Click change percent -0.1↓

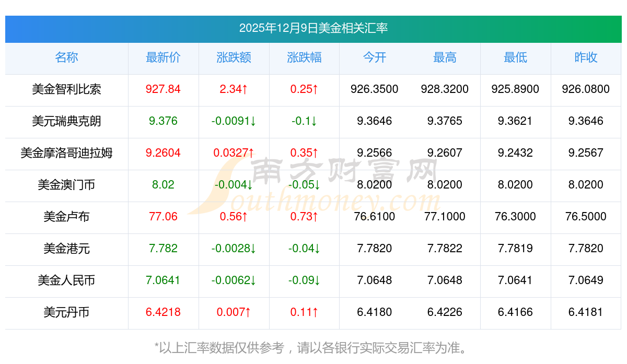304,121
